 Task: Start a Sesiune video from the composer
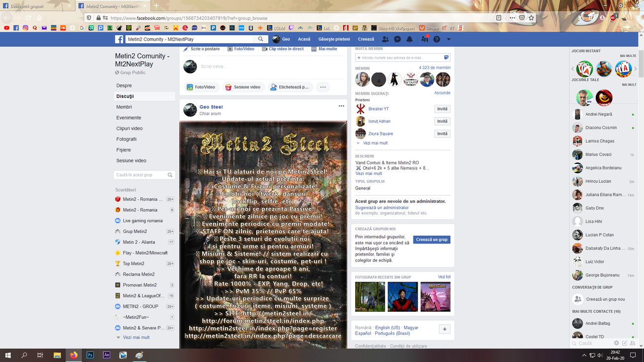point(243,87)
